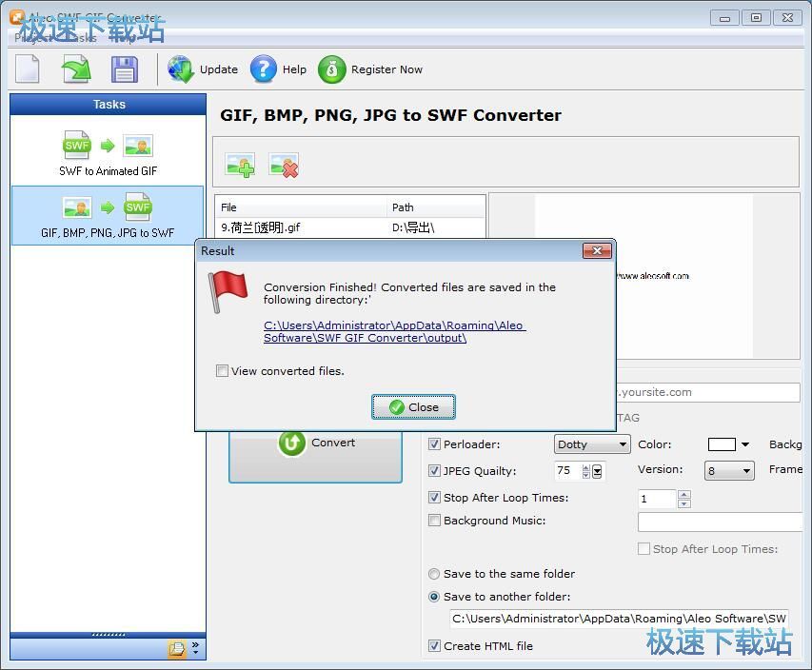Select Save to the same folder
Viewport: 812px width, 670px height.
point(434,574)
